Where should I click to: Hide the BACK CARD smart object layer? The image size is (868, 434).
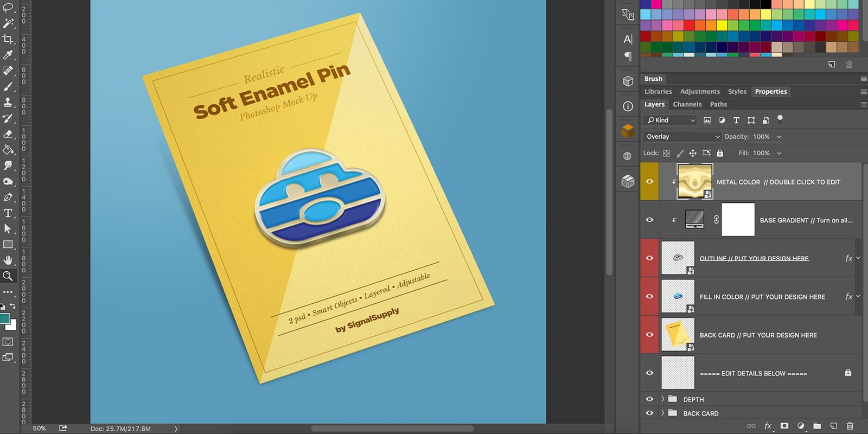click(x=649, y=335)
